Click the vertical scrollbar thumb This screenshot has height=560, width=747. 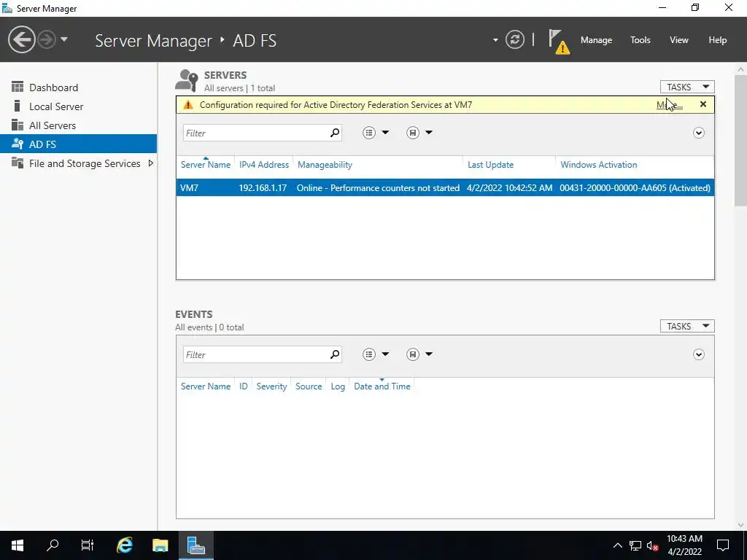tap(740, 140)
